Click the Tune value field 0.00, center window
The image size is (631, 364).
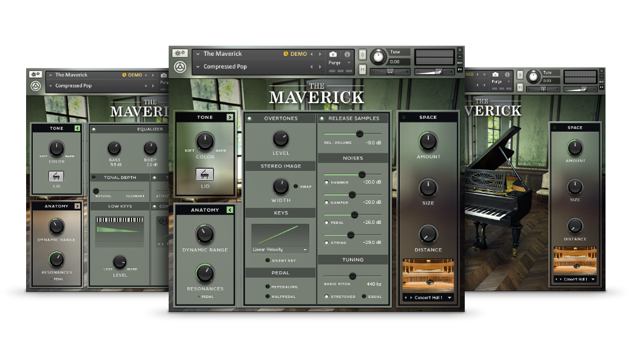pos(399,61)
